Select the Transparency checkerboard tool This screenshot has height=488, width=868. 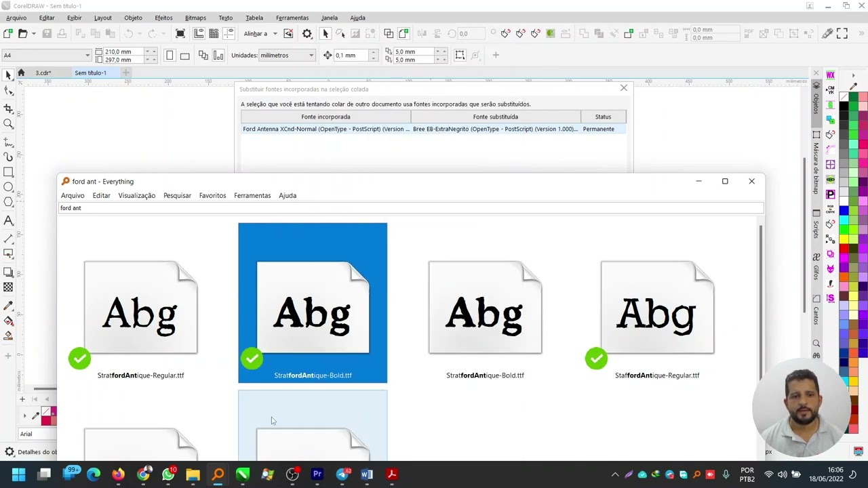pos(8,287)
